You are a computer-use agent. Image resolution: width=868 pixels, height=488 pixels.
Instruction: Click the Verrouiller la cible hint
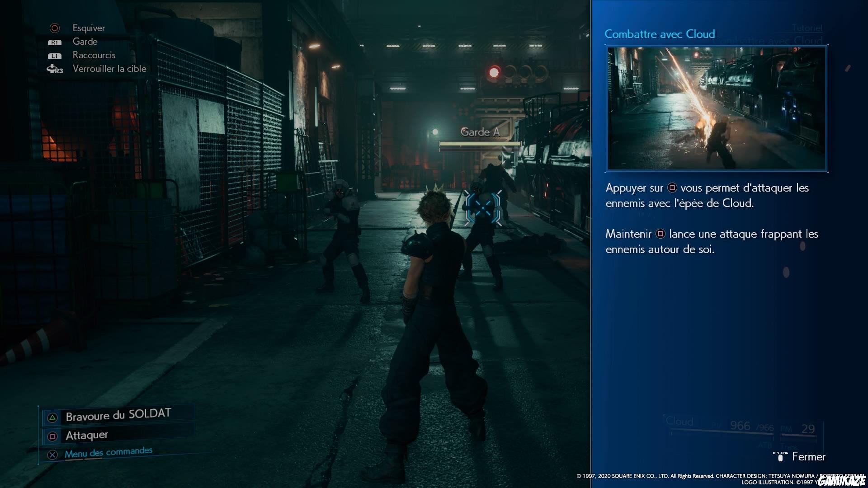109,69
